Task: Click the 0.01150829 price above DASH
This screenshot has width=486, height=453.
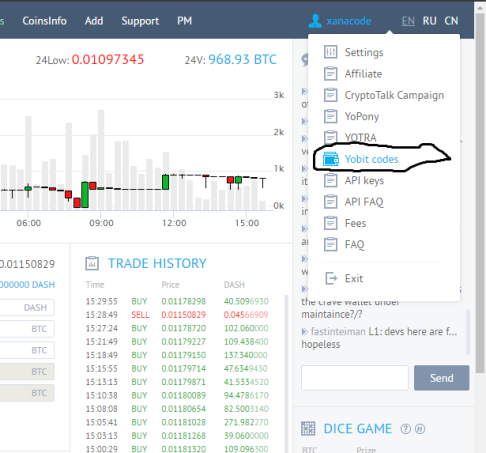Action: click(27, 264)
